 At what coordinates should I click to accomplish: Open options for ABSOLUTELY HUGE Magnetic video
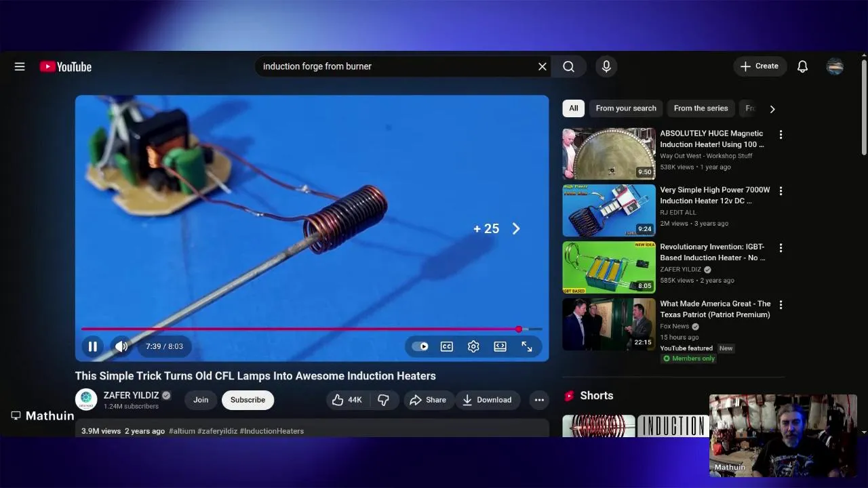781,135
